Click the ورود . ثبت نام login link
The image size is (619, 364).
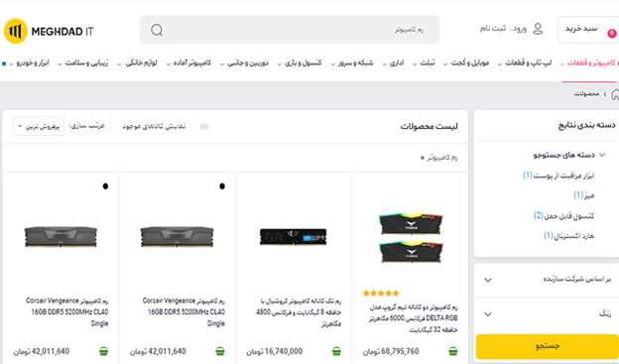(503, 29)
